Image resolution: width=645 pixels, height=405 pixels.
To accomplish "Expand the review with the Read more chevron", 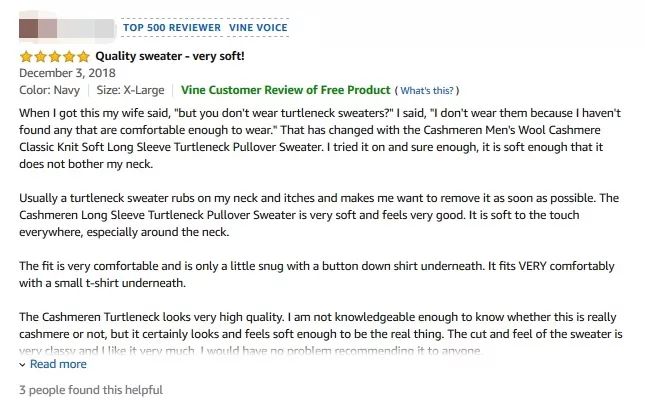I will pyautogui.click(x=22, y=365).
